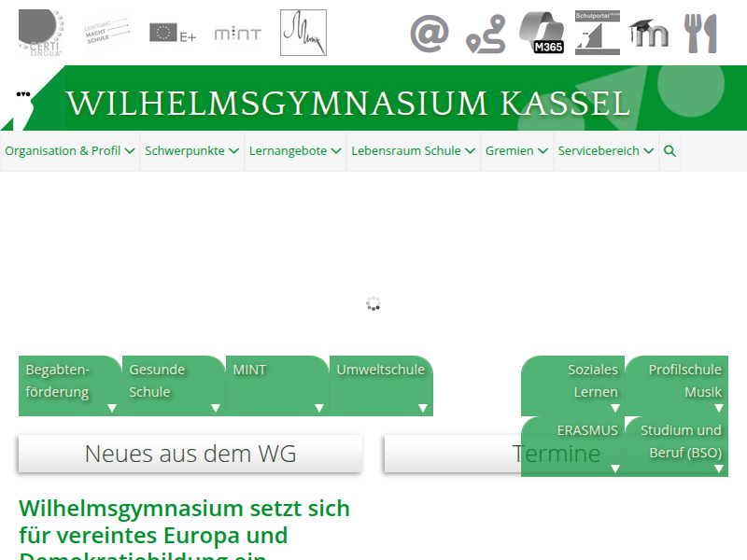Expand the Gesunde Schule tile arrow
Viewport: 747px width, 560px height.
pyautogui.click(x=216, y=408)
